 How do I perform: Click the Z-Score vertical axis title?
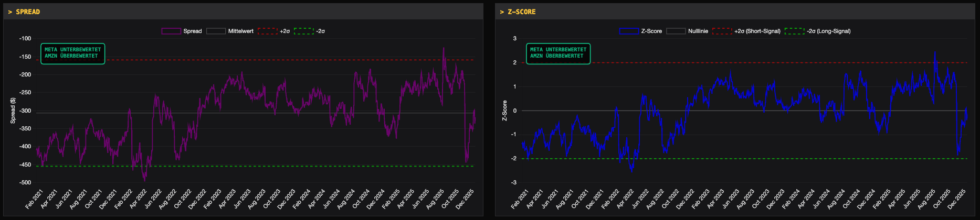[504, 111]
